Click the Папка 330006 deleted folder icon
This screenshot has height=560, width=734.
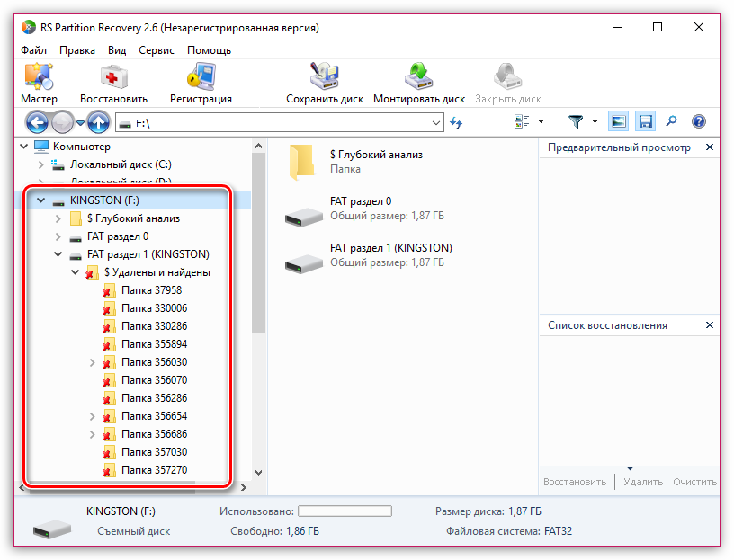click(x=109, y=308)
